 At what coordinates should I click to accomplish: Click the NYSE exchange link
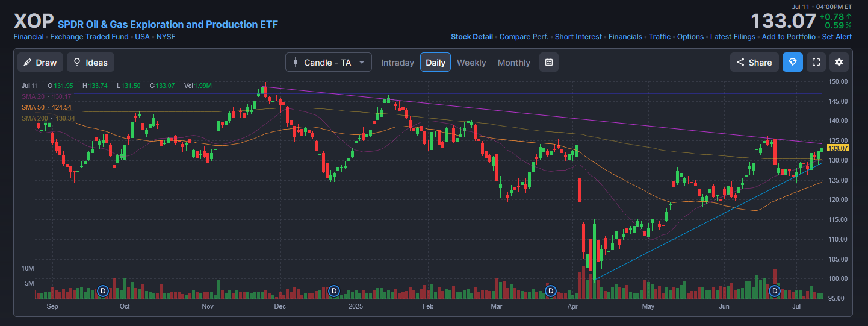pos(166,37)
